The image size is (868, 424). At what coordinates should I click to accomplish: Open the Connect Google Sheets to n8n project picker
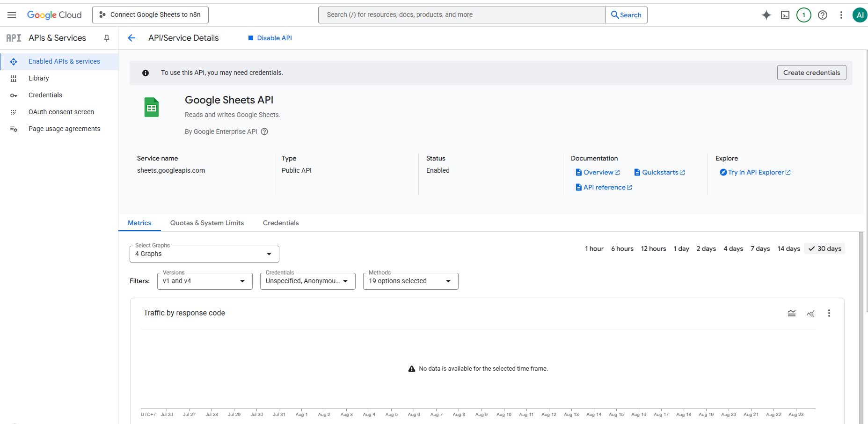[150, 15]
